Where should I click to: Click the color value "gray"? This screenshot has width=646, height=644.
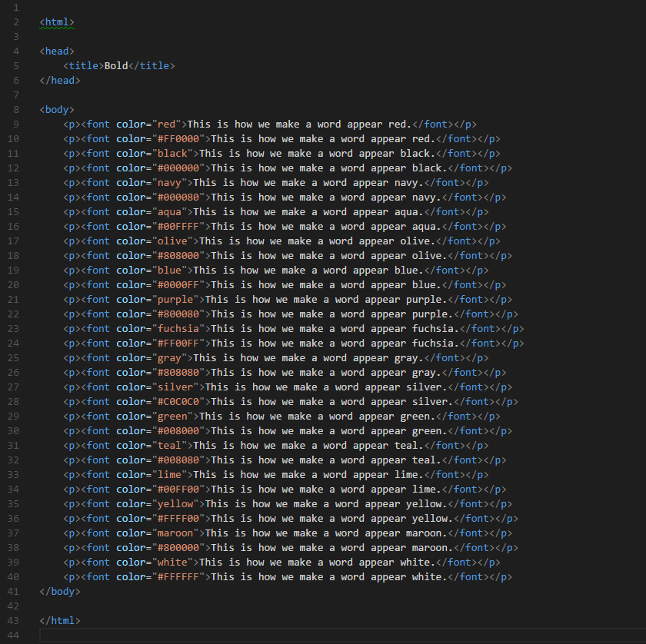coord(169,358)
